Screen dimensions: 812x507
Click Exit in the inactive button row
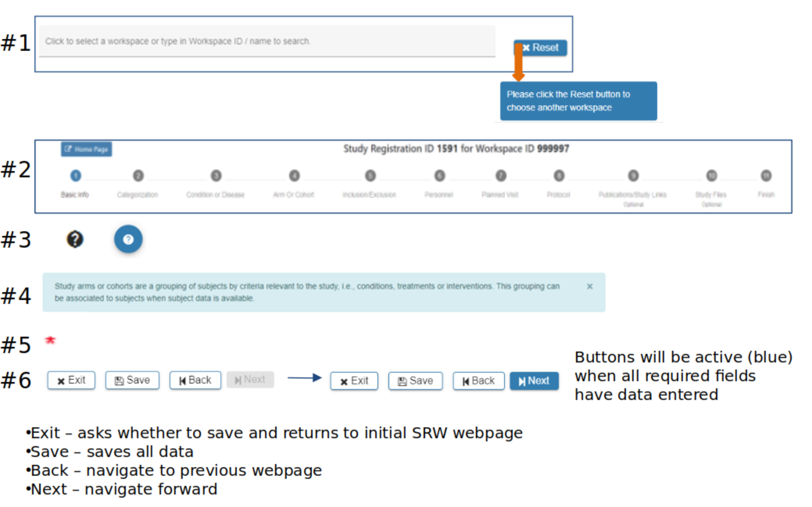click(x=71, y=380)
